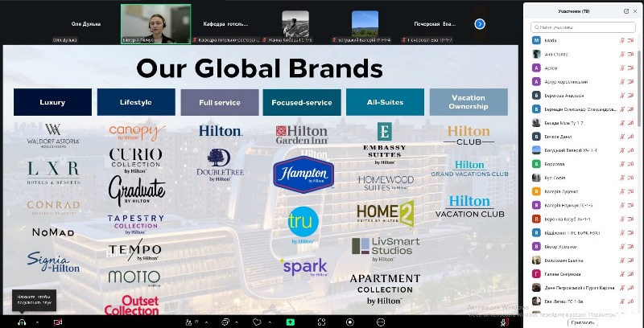The image size is (644, 328).
Task: Click the participant search field
Action: (583, 27)
